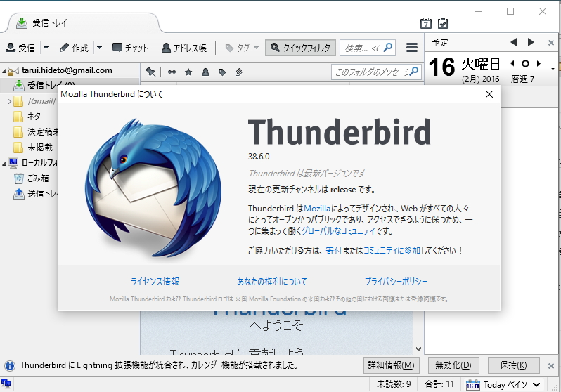Open アドレス帳 address book
561x392 pixels.
(184, 48)
